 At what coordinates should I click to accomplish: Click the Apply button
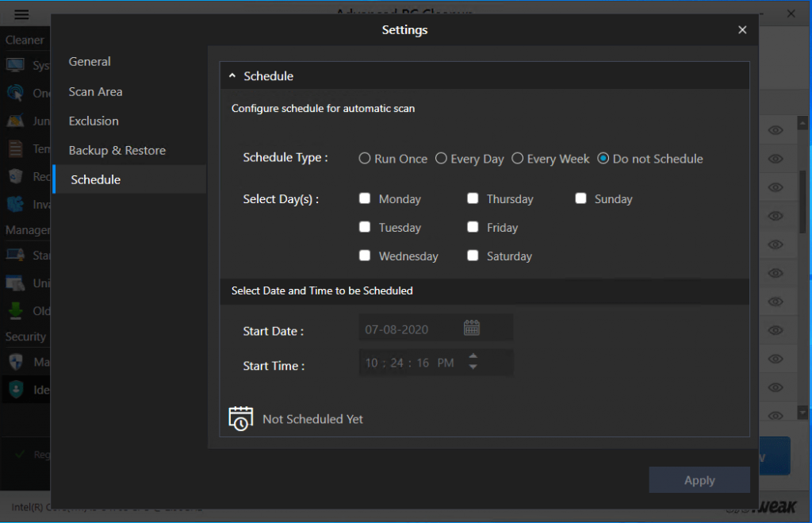point(699,480)
